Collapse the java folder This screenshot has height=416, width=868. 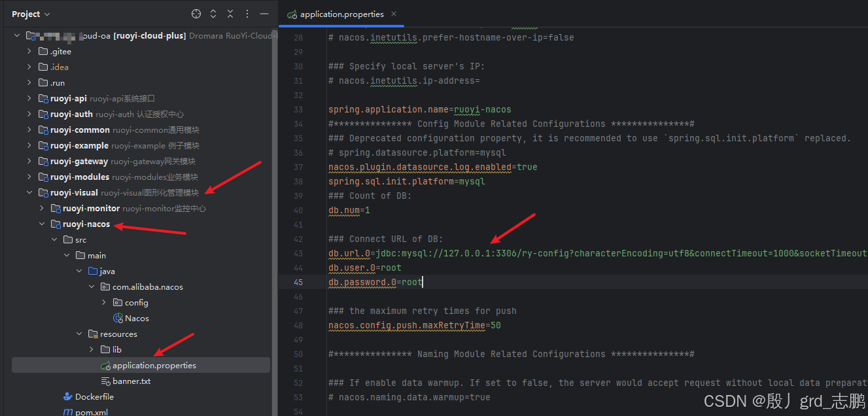[x=79, y=271]
